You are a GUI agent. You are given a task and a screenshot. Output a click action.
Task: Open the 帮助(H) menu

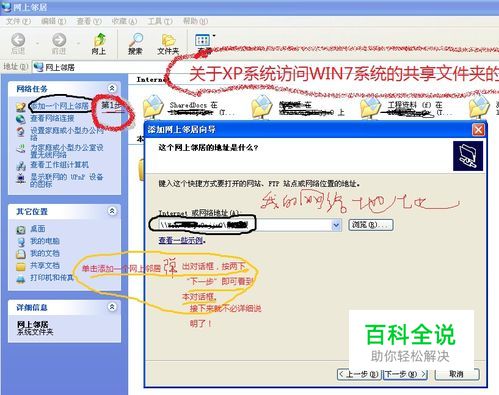195,21
